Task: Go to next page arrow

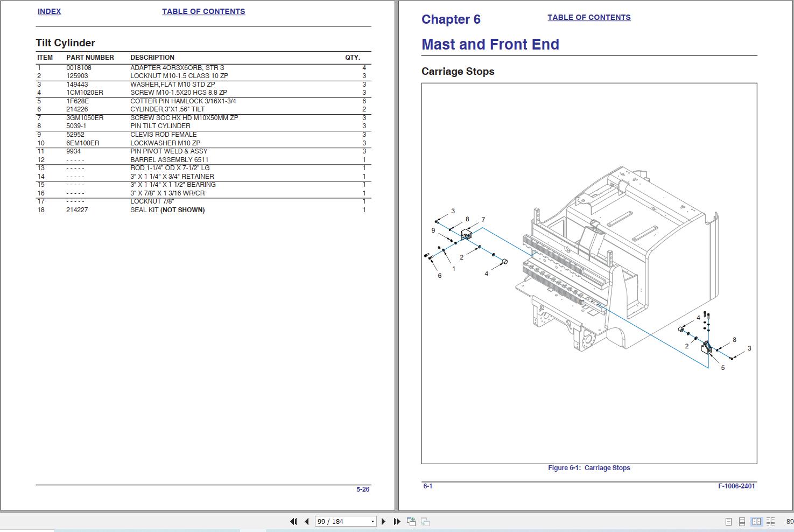Action: coord(383,521)
